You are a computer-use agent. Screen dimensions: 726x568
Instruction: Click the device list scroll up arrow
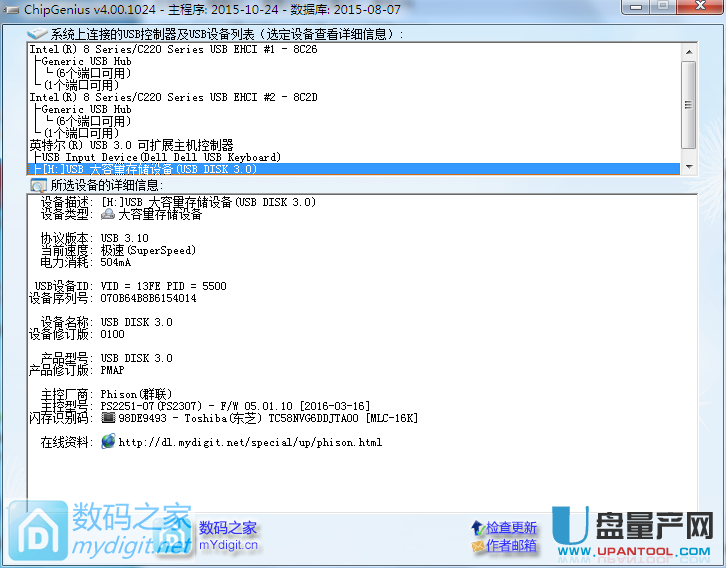tap(689, 52)
